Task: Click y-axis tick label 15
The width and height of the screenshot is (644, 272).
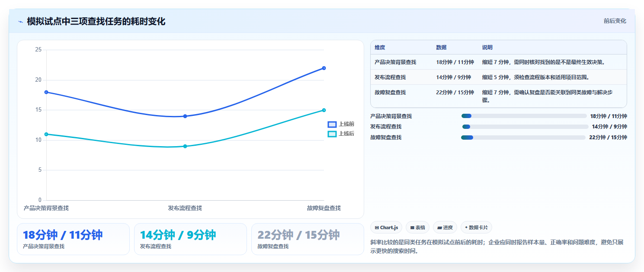Action: click(x=38, y=110)
